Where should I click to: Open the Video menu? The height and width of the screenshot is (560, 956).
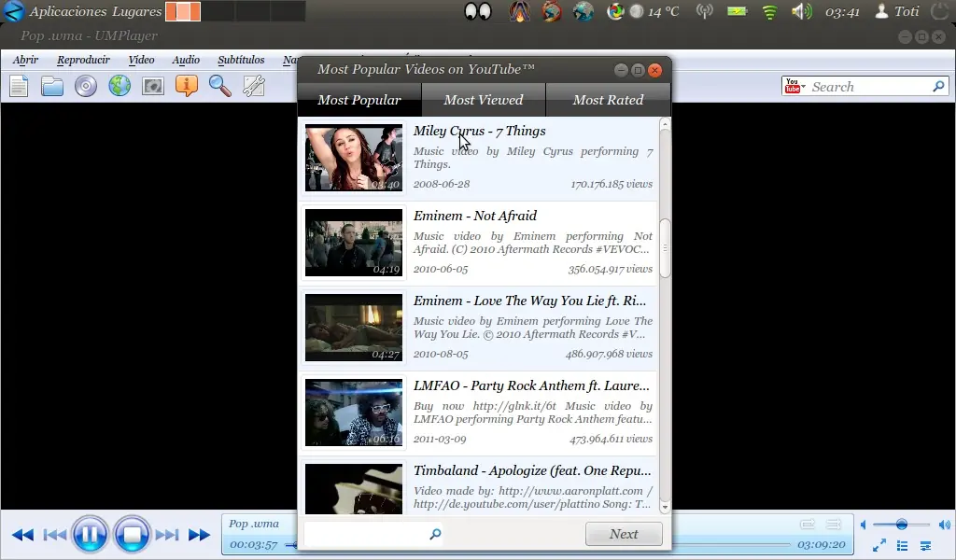pos(142,60)
